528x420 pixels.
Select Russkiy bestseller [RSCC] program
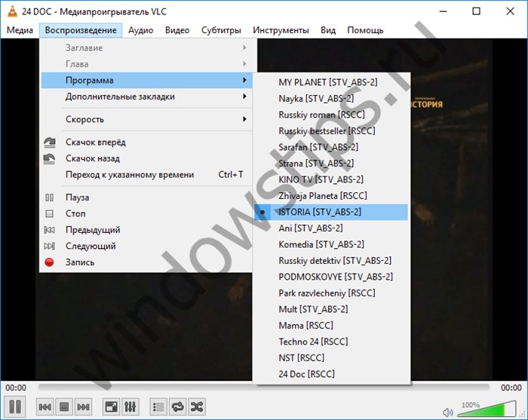331,131
